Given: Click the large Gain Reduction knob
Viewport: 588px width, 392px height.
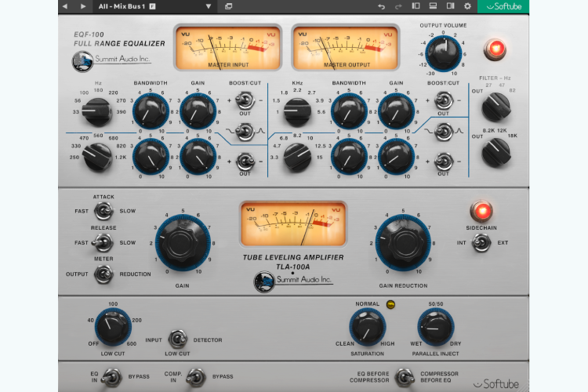Looking at the screenshot, I should coord(403,243).
